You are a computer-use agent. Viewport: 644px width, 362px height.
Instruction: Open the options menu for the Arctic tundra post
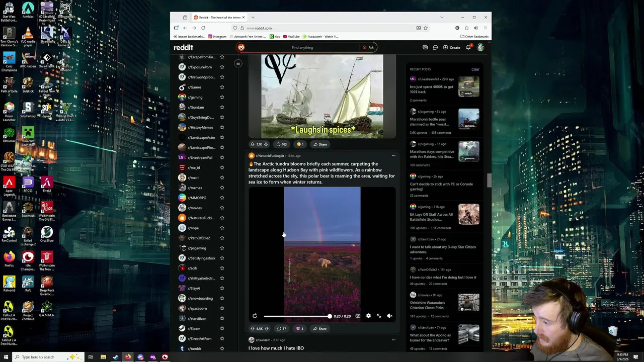pos(393,156)
